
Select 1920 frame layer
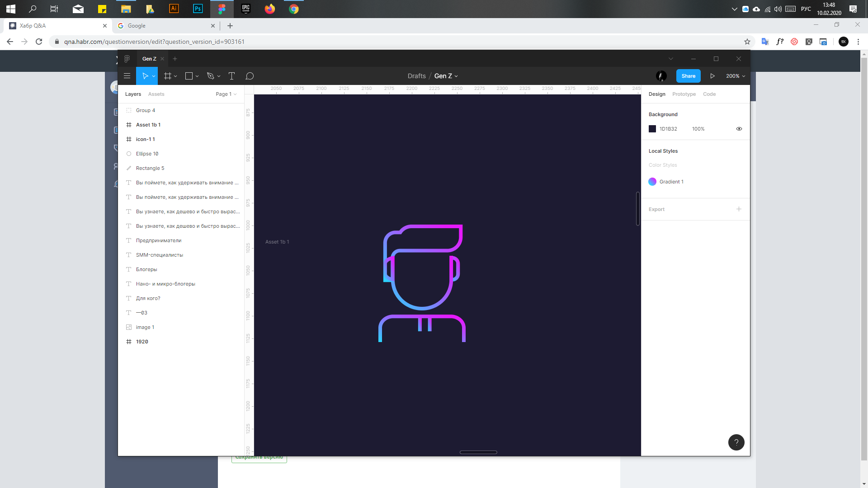(x=181, y=342)
